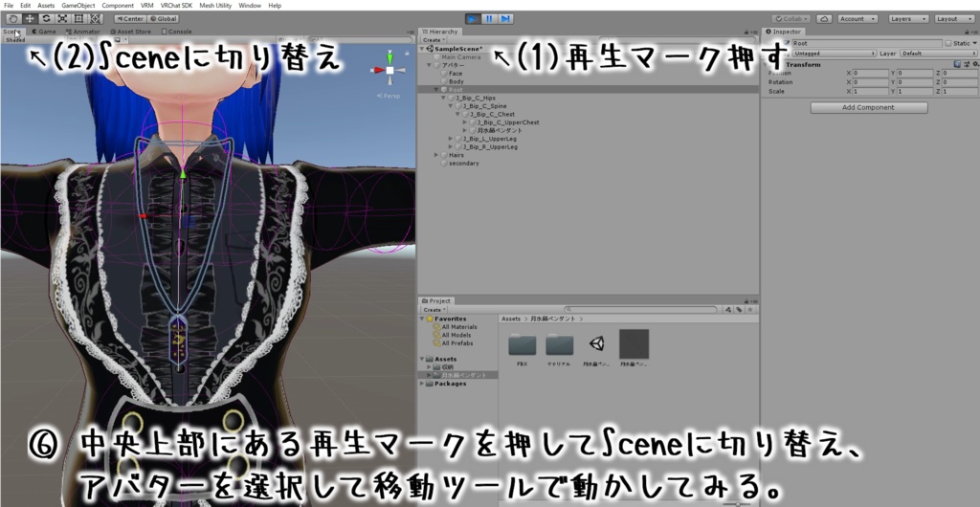The width and height of the screenshot is (980, 507).
Task: Click the Project panel lock icon
Action: click(x=746, y=301)
